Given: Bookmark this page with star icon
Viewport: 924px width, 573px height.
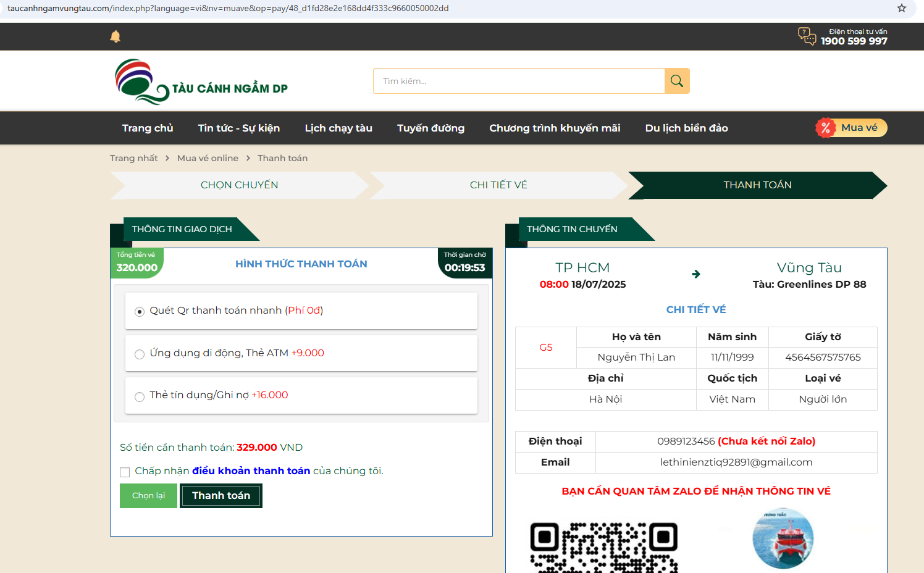Looking at the screenshot, I should [902, 9].
